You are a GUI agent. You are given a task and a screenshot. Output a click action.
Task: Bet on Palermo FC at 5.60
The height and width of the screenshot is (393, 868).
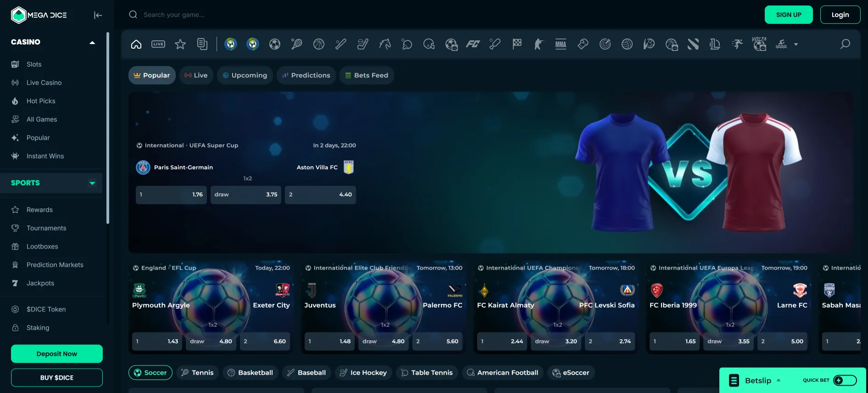437,342
